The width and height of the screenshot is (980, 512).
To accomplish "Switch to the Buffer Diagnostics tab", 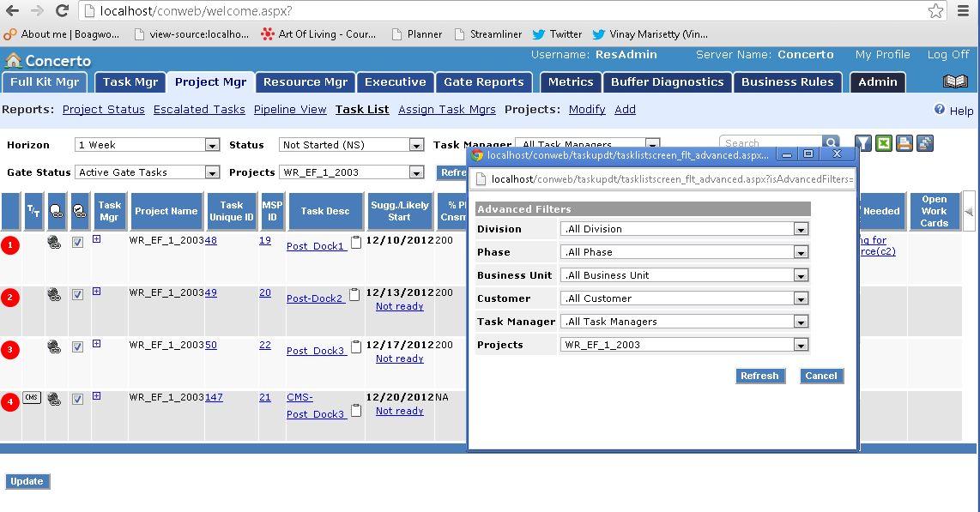I will [x=667, y=81].
